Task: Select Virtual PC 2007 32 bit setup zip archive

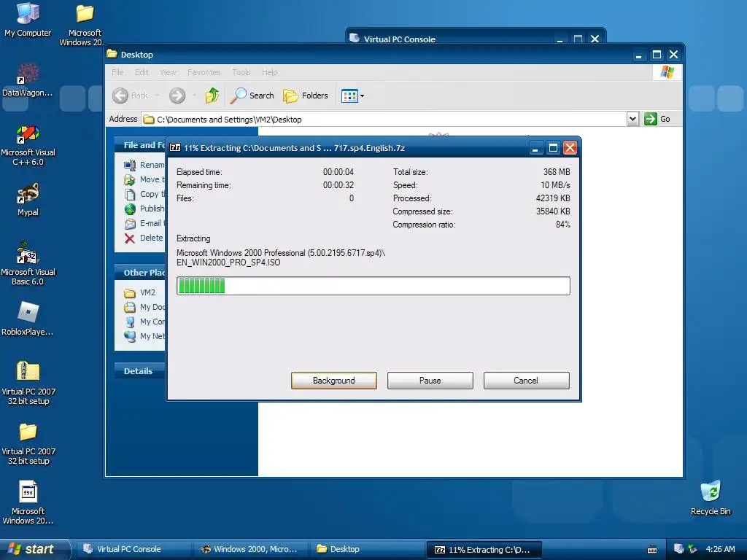Action: coord(28,382)
